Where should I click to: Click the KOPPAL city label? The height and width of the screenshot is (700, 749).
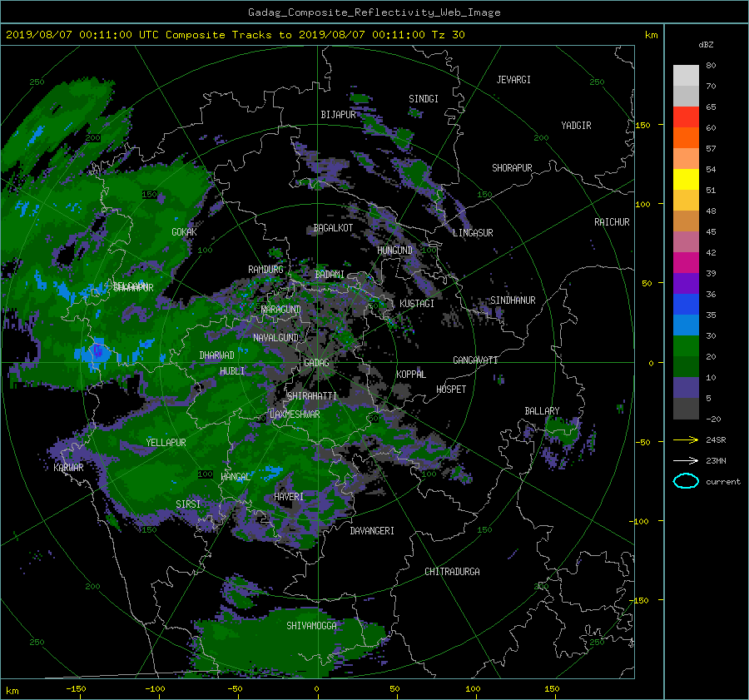(x=411, y=375)
